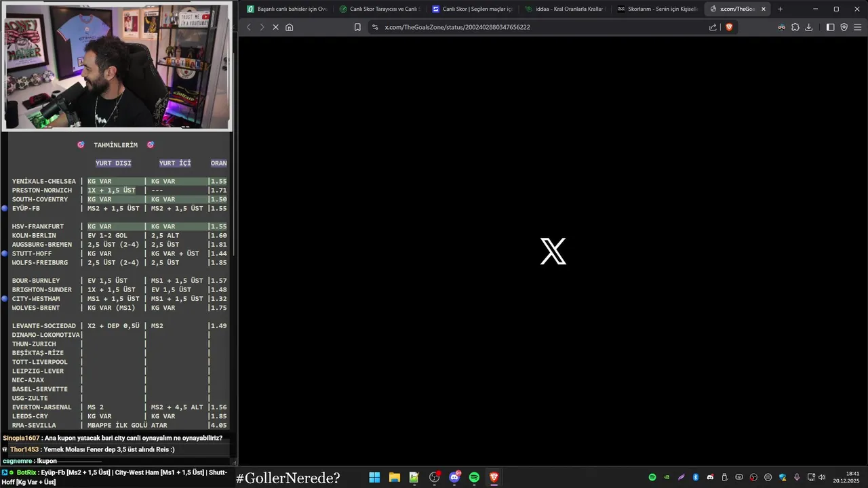Share this page from address bar
This screenshot has height=488, width=868.
point(713,27)
